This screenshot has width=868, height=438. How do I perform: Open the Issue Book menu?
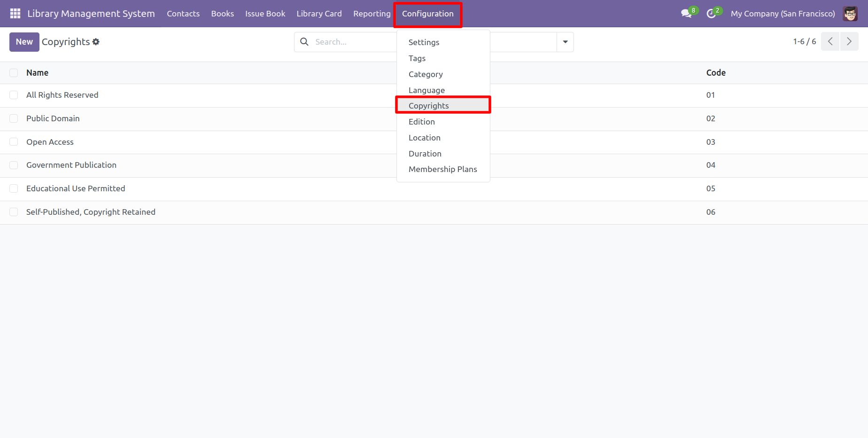[265, 14]
